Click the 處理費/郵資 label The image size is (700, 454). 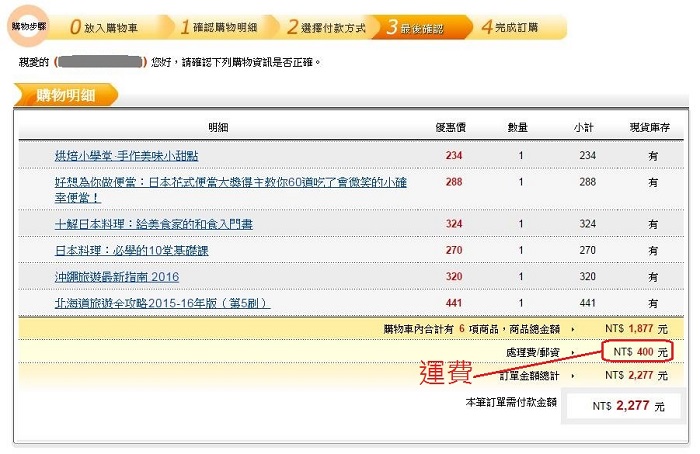coord(532,352)
